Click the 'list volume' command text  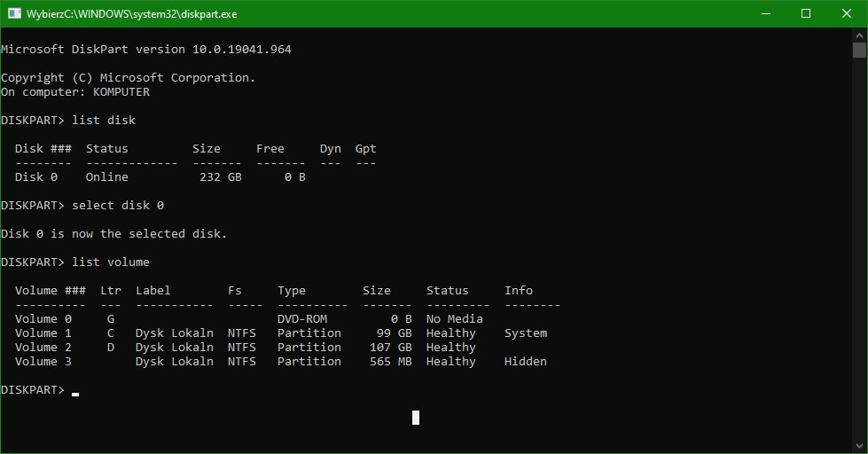click(111, 262)
